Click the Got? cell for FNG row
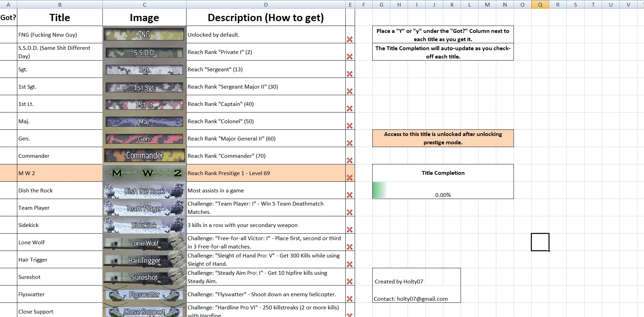Screen dimensions: 644x317 tap(8, 35)
